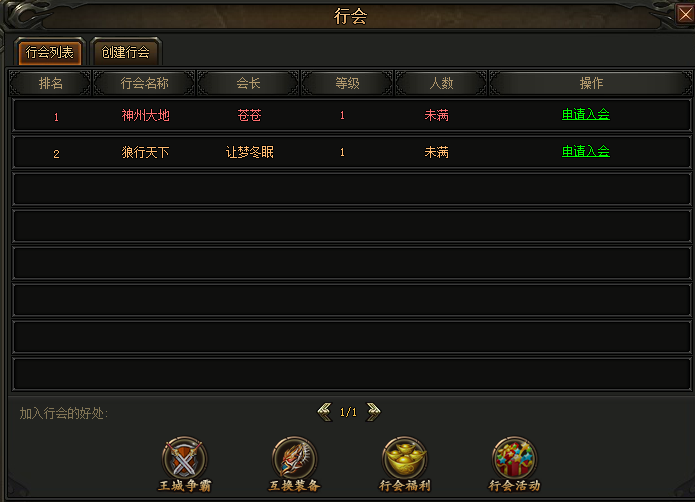Select guild leader name 让梦冬眠
695x502 pixels.
pyautogui.click(x=250, y=152)
